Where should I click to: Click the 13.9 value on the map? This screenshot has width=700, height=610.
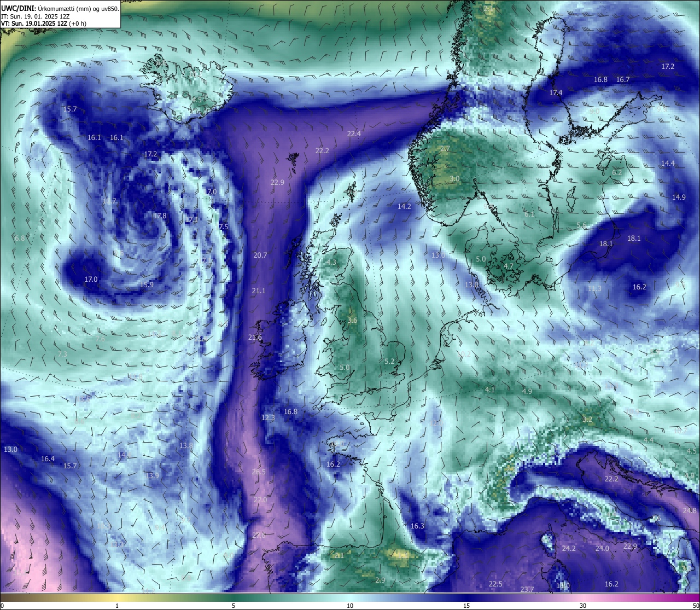152,475
